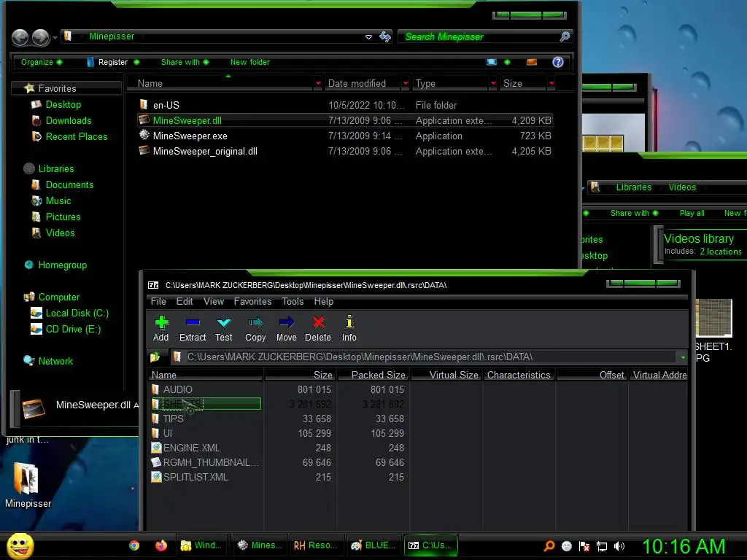The image size is (747, 560).
Task: Launch Chrome from the taskbar
Action: pyautogui.click(x=134, y=545)
